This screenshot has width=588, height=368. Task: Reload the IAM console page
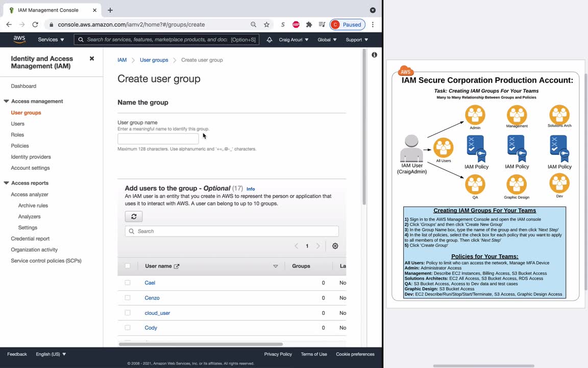coord(35,25)
